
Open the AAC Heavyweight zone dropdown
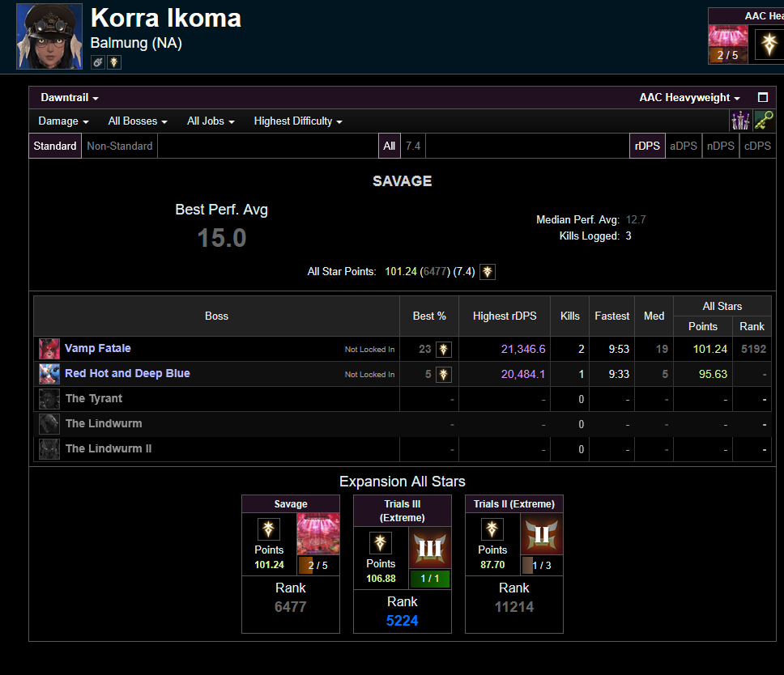point(689,97)
